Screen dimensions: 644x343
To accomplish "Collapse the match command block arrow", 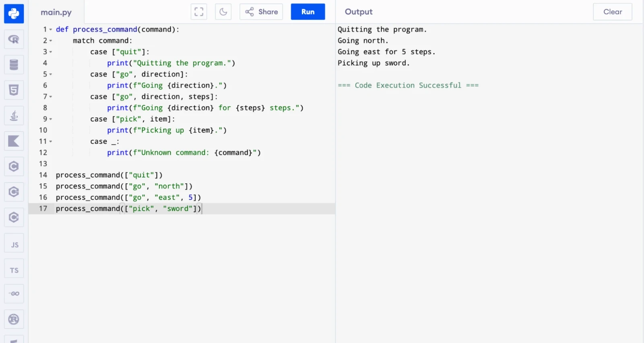I will [x=51, y=41].
